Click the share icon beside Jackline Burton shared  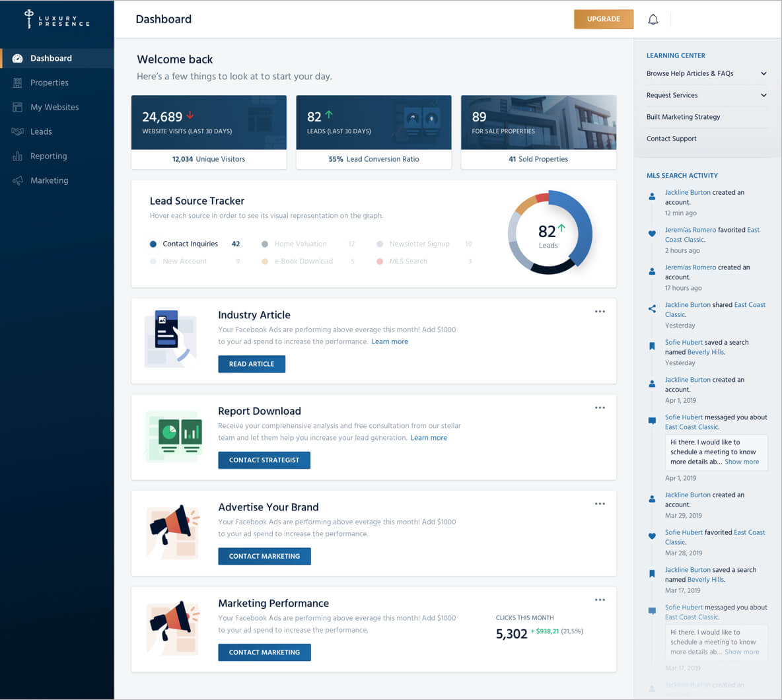[x=652, y=309]
